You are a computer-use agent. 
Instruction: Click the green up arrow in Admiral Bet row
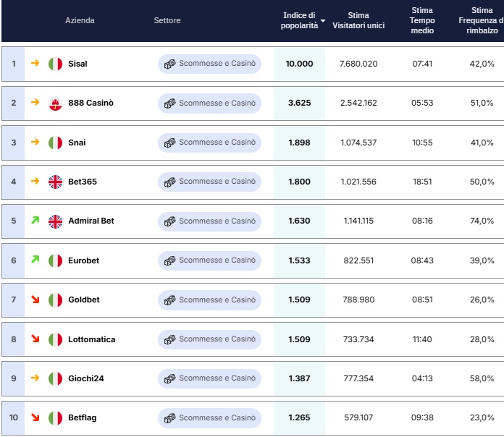(35, 220)
